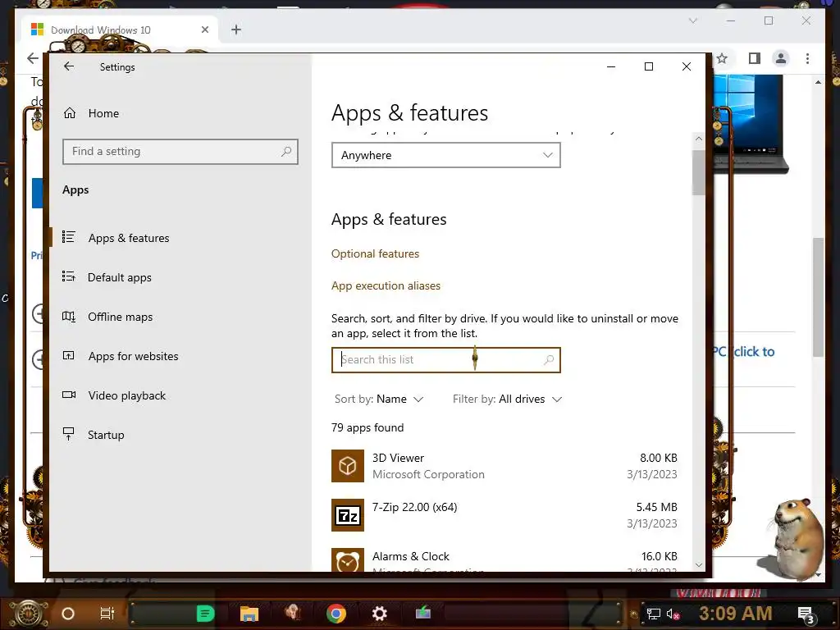
Task: Click the muted volume tray icon
Action: [673, 614]
